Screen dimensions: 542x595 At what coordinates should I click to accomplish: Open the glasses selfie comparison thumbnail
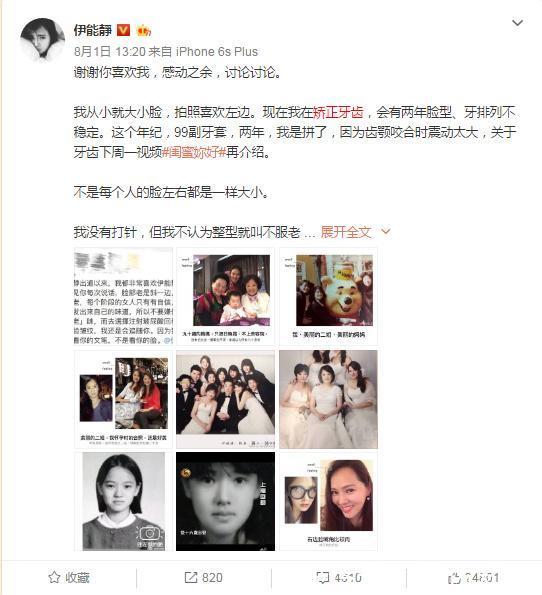coord(329,502)
